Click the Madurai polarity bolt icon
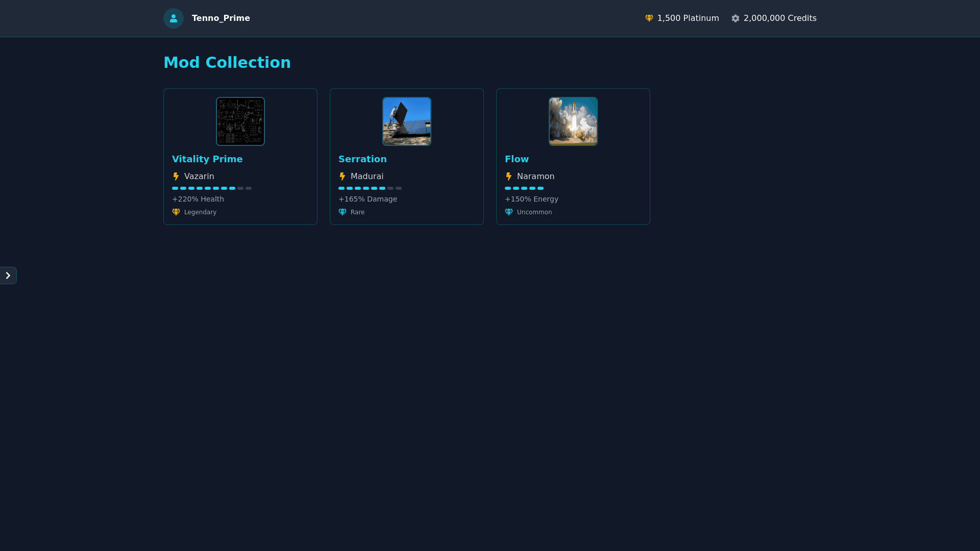Screen dimensions: 980x551 (x=342, y=177)
